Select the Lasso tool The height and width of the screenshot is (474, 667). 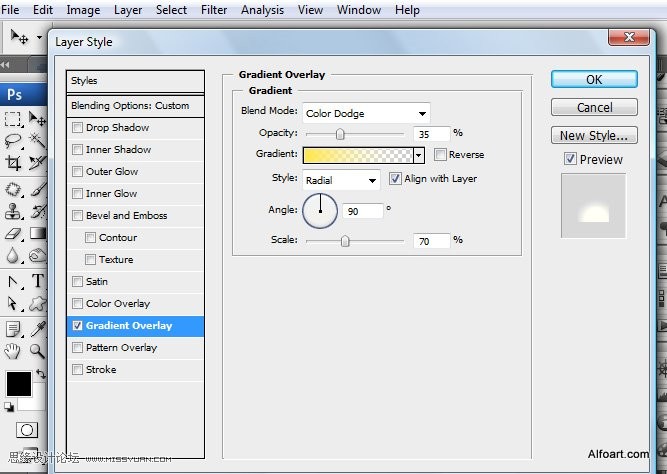(x=13, y=140)
